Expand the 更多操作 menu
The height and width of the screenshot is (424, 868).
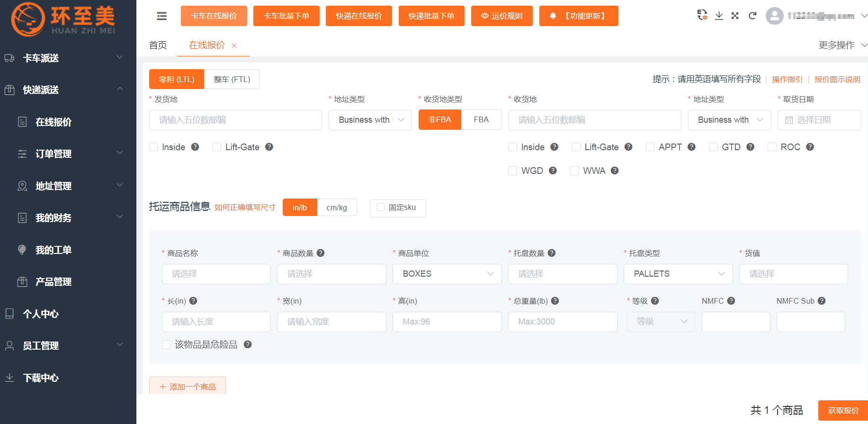(x=842, y=45)
